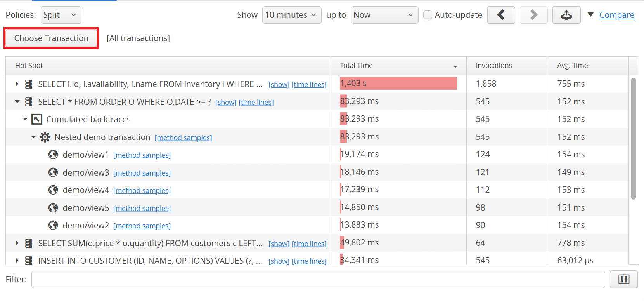Click the [All transactions] label

pos(138,38)
